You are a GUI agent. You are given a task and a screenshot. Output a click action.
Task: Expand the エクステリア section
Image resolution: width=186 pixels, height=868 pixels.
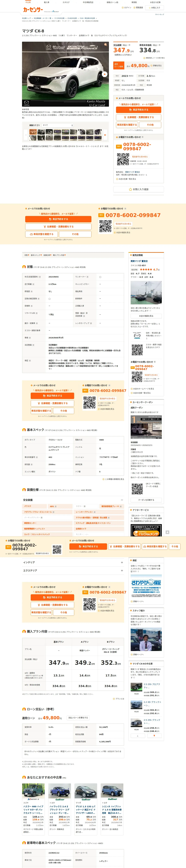[x=122, y=570]
